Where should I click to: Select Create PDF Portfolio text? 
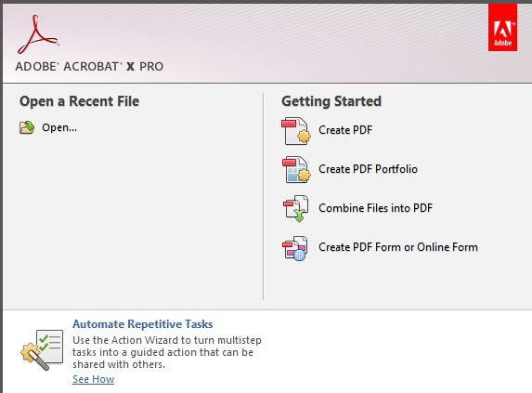pos(368,169)
